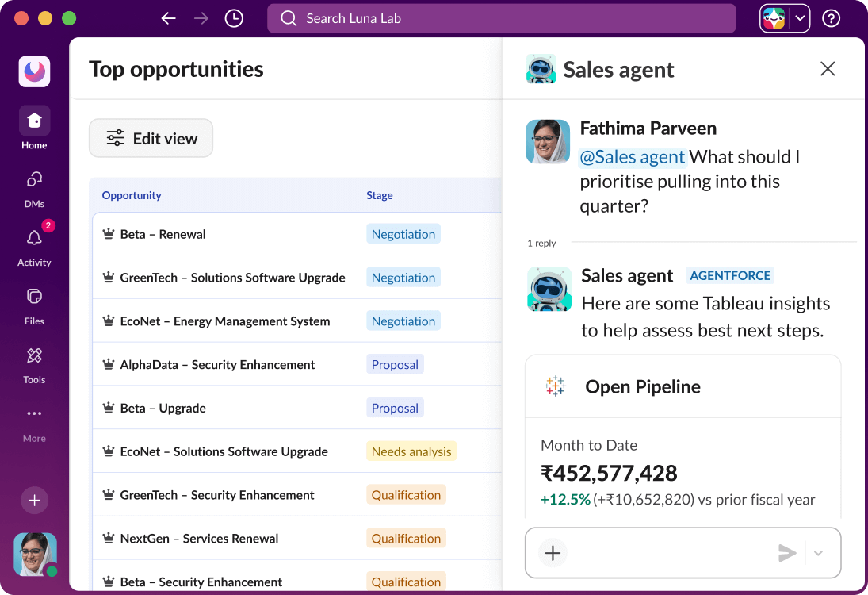
Task: Create new with the sidebar plus button
Action: click(34, 501)
